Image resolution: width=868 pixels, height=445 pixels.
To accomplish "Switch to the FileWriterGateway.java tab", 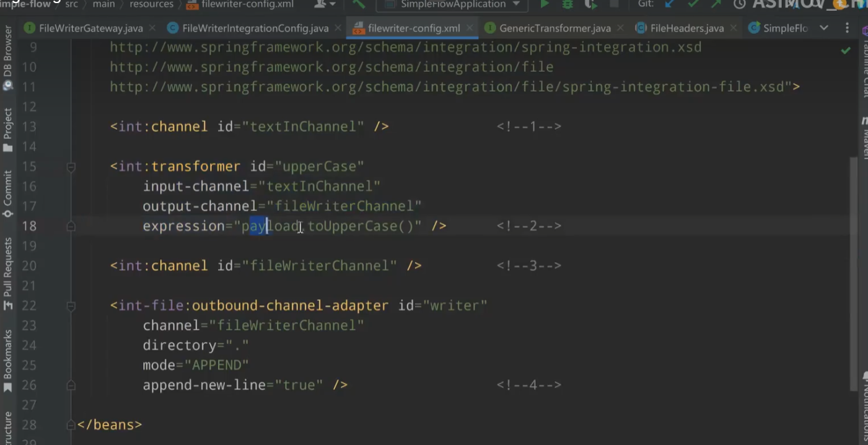I will pyautogui.click(x=90, y=29).
